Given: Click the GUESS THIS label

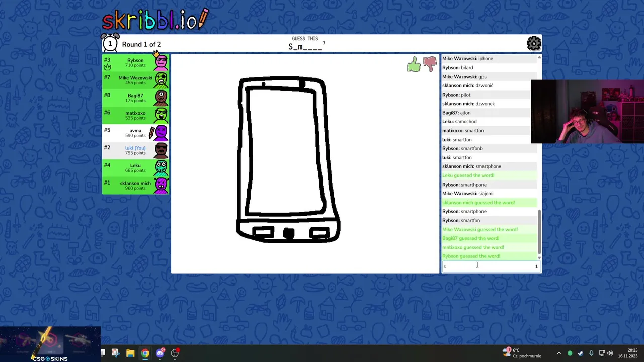Looking at the screenshot, I should 305,39.
